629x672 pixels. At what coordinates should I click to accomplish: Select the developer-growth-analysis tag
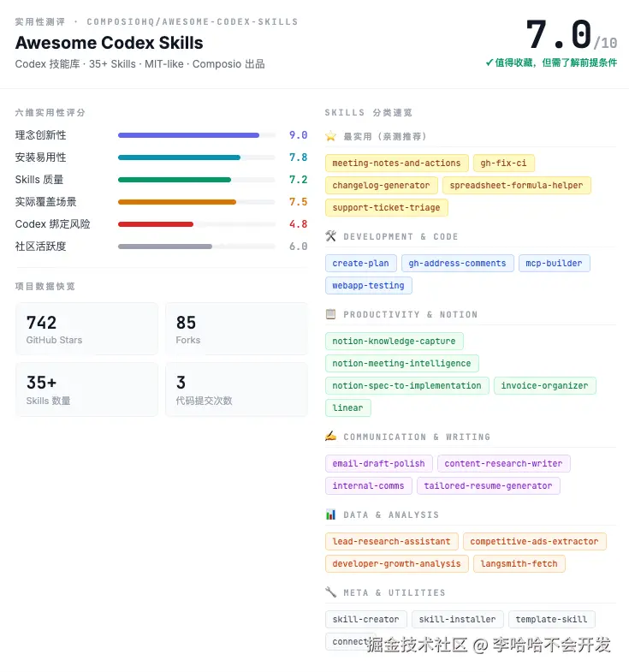[x=396, y=564]
